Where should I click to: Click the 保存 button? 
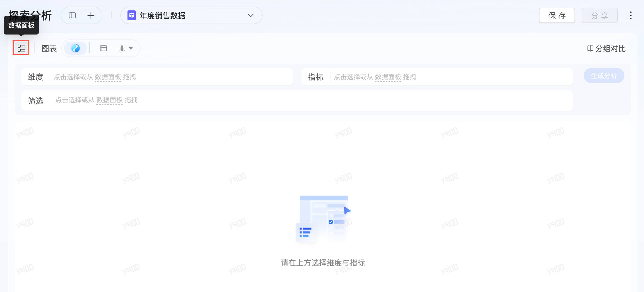(557, 15)
